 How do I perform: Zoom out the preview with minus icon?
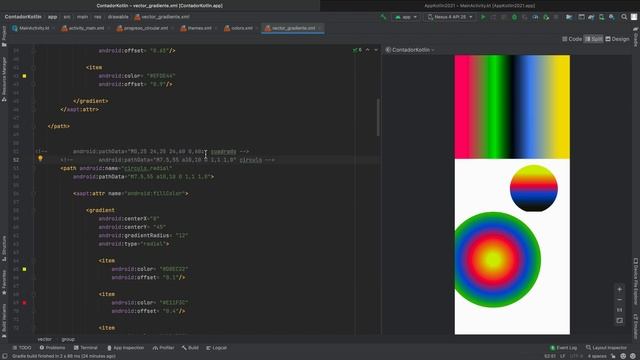tap(620, 300)
